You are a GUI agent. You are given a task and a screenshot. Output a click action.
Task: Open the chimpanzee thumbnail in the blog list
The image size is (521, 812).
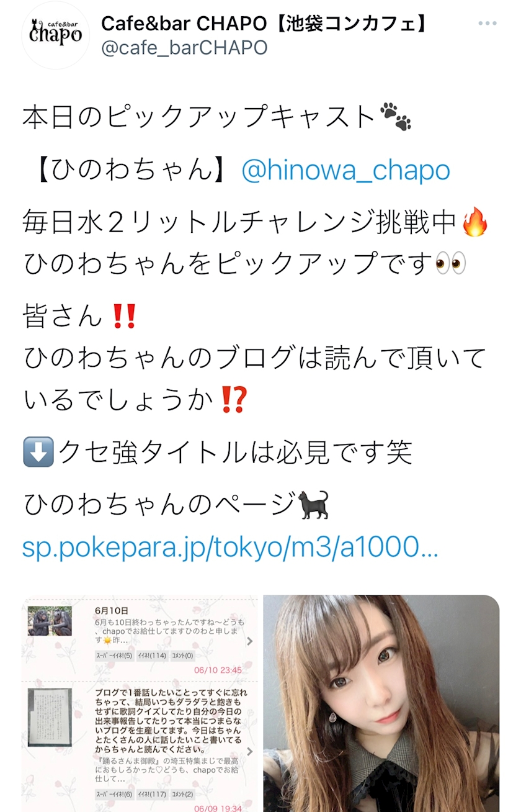click(50, 621)
